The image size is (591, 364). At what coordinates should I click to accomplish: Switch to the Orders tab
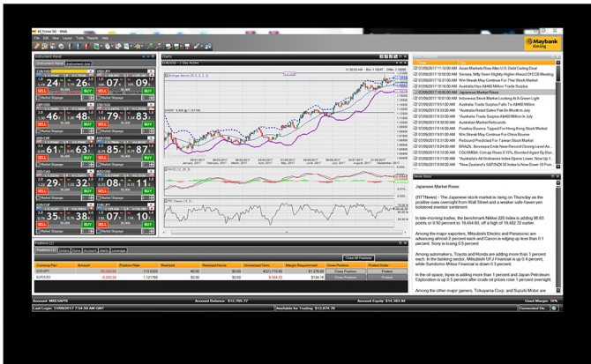(64, 249)
